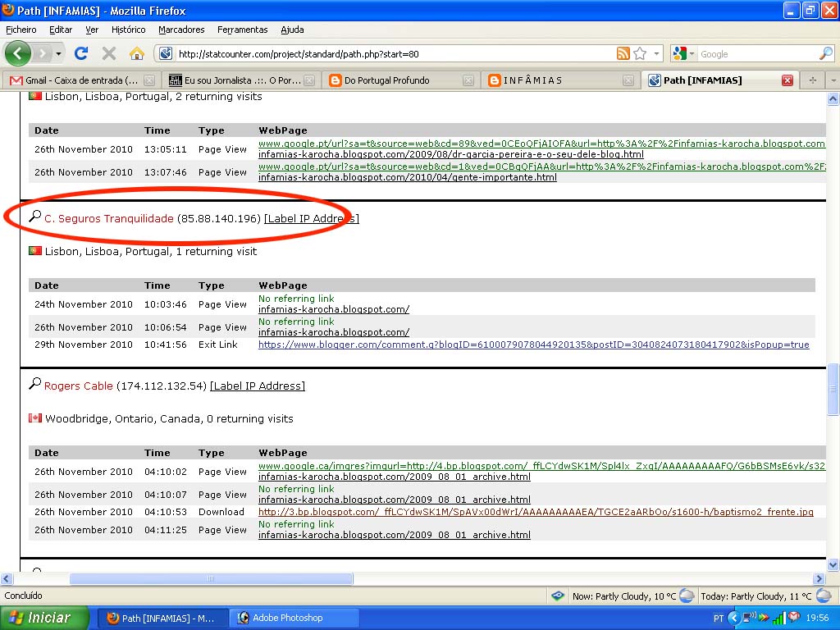Open the dr-garcia-pereira-e-o-seu-dele-blog.html link
Screen dimensions: 840x630
tap(451, 154)
